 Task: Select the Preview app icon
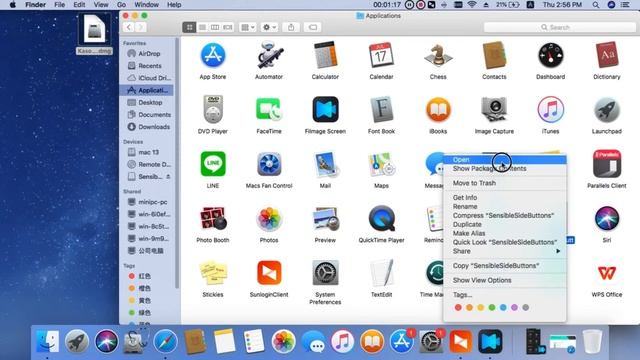(x=325, y=218)
